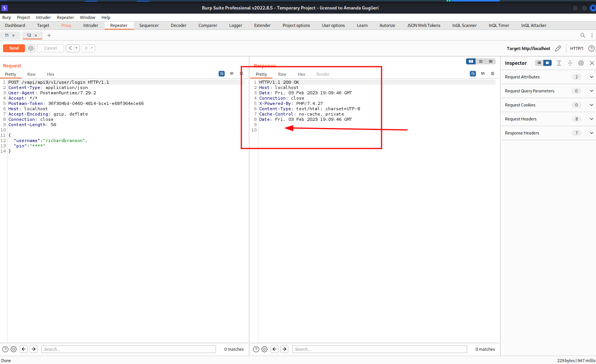Viewport: 596px width, 364px height.
Task: Open the JSON Web Tokens tab
Action: coord(424,25)
